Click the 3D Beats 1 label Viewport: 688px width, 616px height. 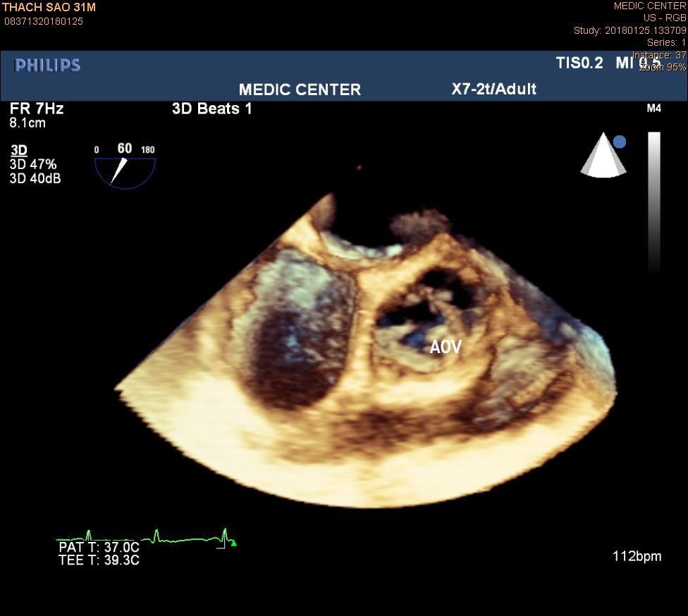click(x=211, y=109)
